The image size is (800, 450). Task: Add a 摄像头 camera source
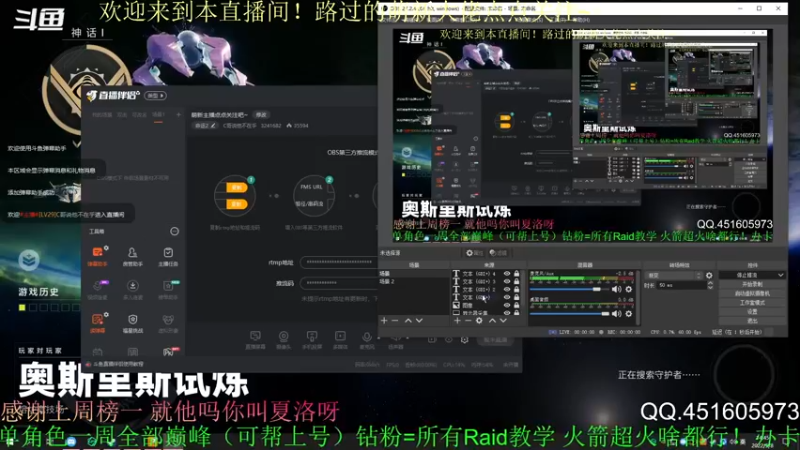[x=283, y=340]
